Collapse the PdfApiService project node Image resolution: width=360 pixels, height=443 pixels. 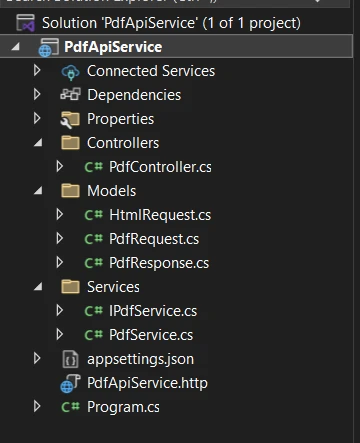(15, 47)
